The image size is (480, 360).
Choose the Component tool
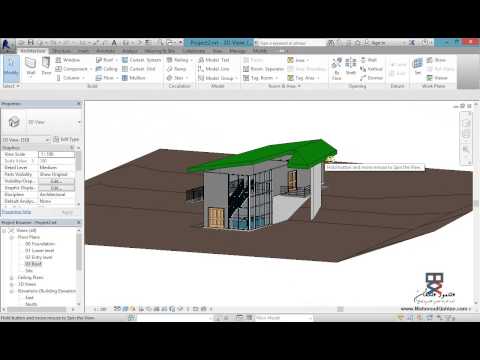click(x=72, y=69)
